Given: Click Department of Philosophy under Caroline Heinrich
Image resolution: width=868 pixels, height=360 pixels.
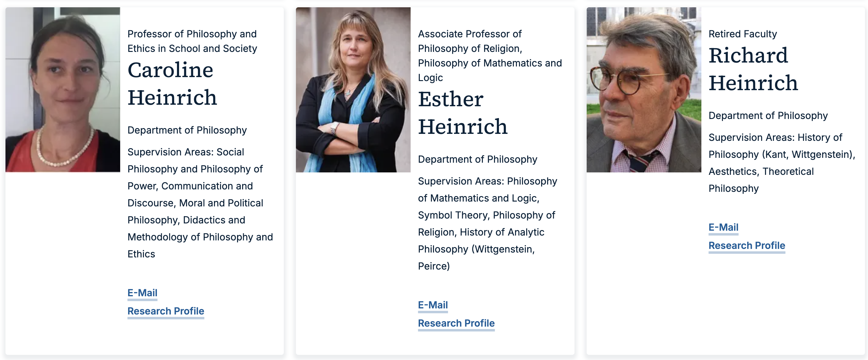Looking at the screenshot, I should click(187, 130).
